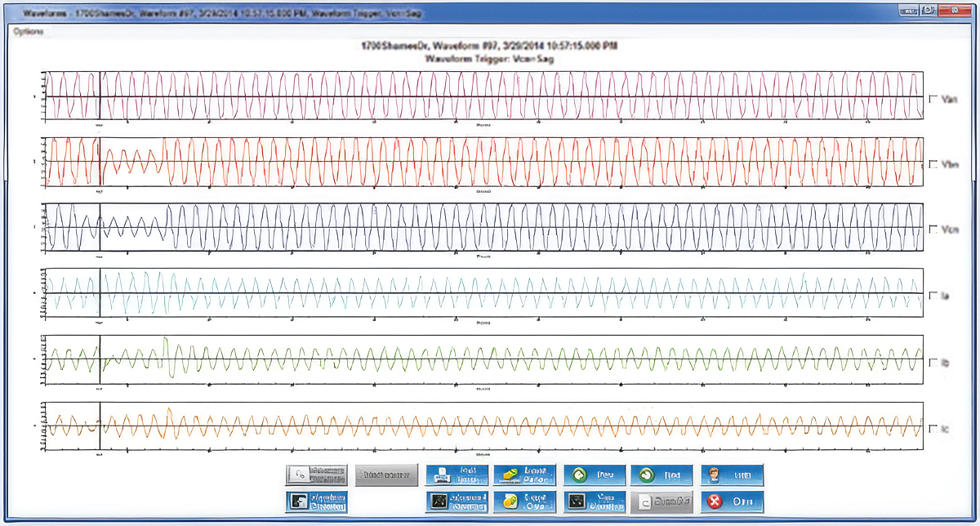The image size is (980, 526).
Task: Click the Vbn sag region in red plot
Action: (132, 161)
